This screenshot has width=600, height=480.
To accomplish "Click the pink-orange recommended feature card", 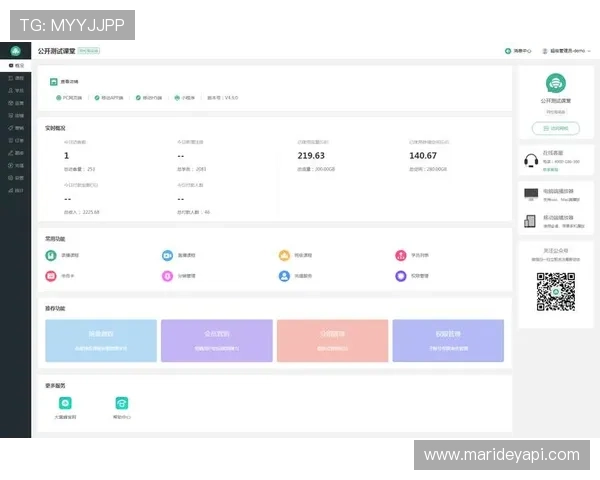I will click(x=332, y=340).
